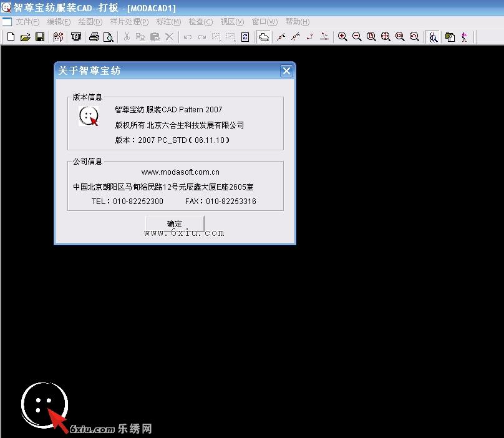Click the Save diskette icon

coord(39,37)
